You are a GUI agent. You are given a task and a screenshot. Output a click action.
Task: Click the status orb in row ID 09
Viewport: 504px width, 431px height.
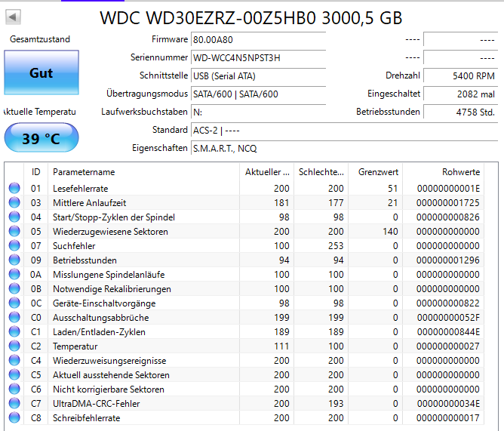14,260
